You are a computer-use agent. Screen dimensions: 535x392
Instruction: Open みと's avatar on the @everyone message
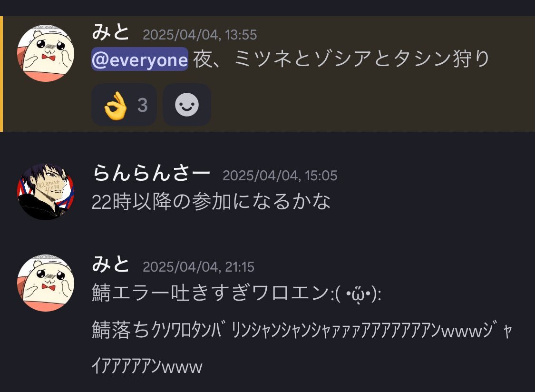(x=46, y=53)
